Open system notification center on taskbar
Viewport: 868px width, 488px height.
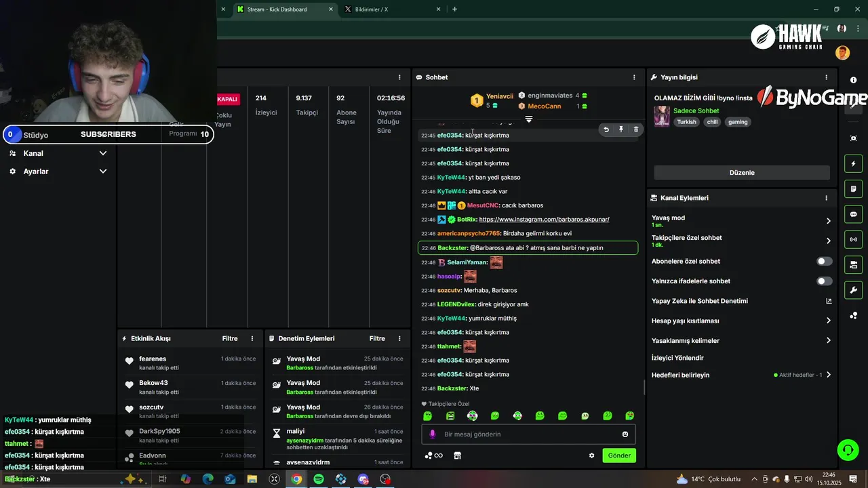point(853,479)
